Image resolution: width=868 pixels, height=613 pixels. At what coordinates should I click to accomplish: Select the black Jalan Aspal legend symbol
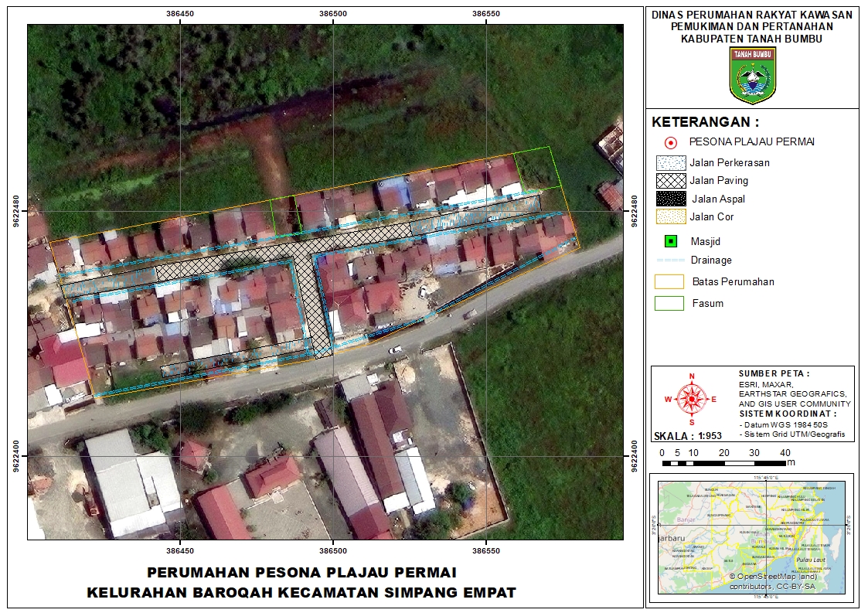pyautogui.click(x=670, y=199)
